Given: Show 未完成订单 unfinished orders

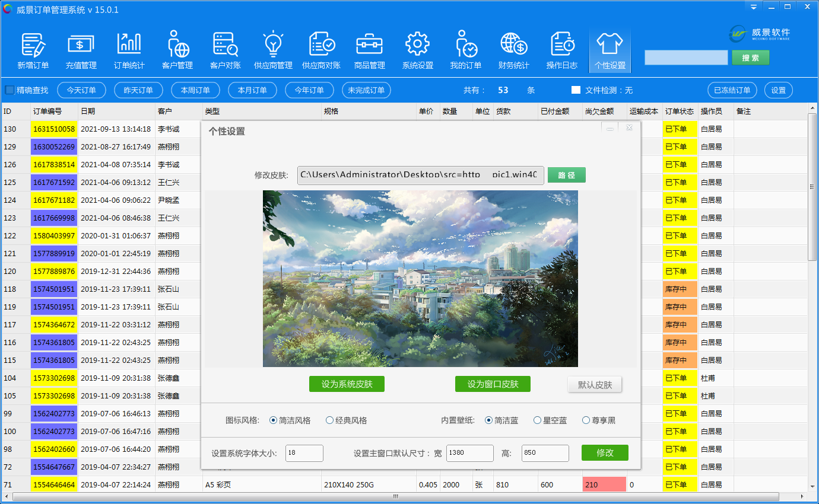Looking at the screenshot, I should tap(366, 90).
